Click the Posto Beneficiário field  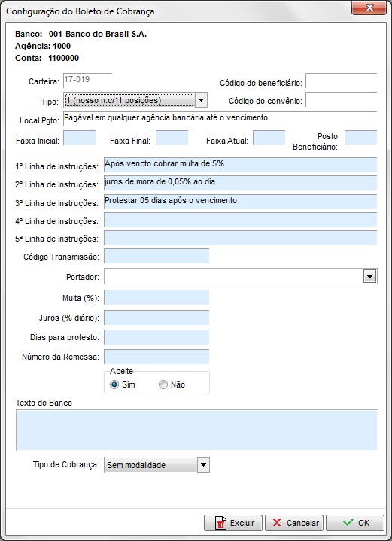point(361,138)
